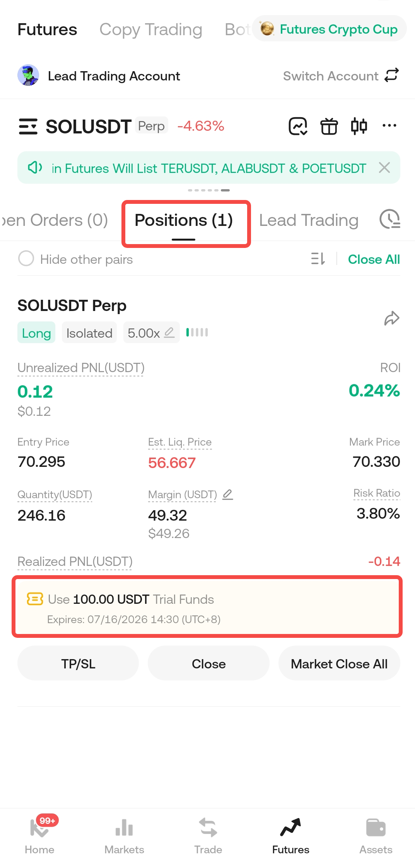
Task: Open the Copy Trading tab
Action: (x=151, y=29)
